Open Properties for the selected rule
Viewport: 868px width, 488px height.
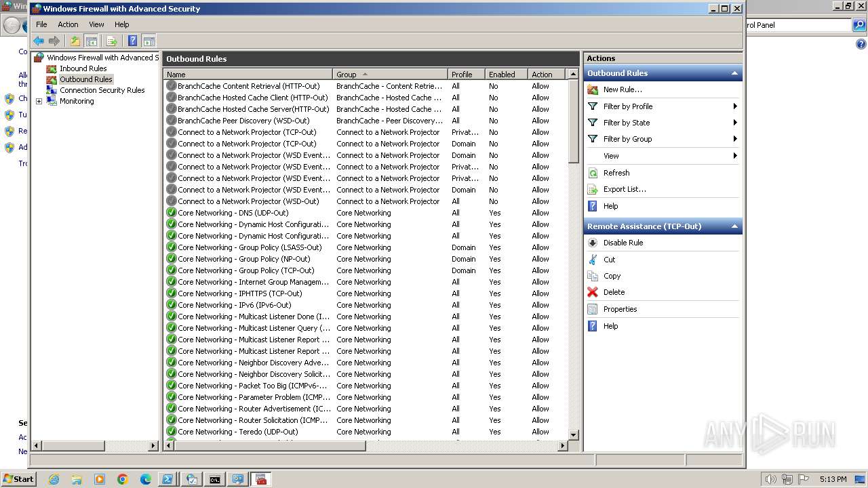pyautogui.click(x=620, y=309)
